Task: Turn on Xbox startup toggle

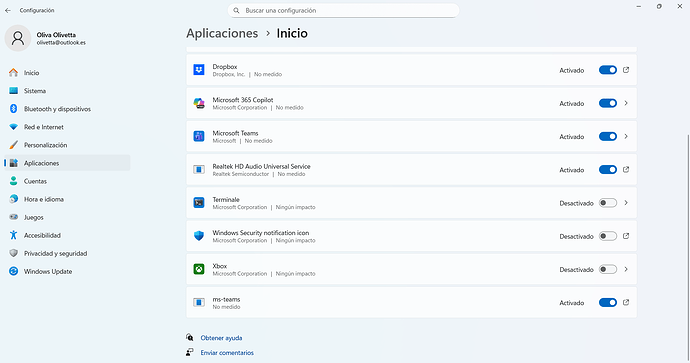Action: (608, 269)
